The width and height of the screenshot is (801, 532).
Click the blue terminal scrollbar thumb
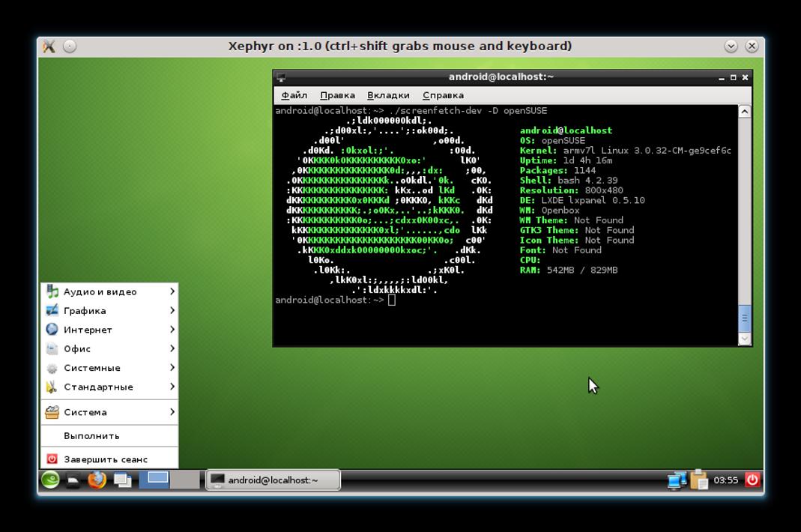point(745,318)
